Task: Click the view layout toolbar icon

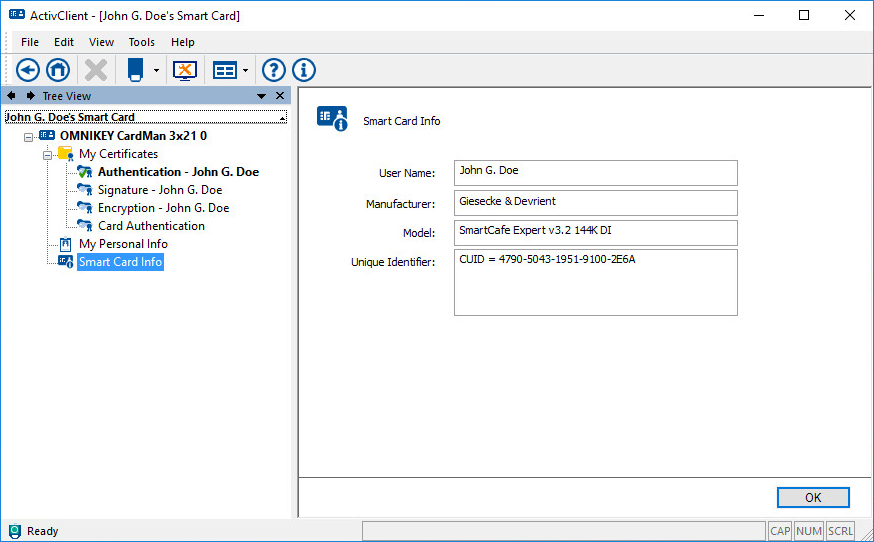Action: (x=225, y=70)
